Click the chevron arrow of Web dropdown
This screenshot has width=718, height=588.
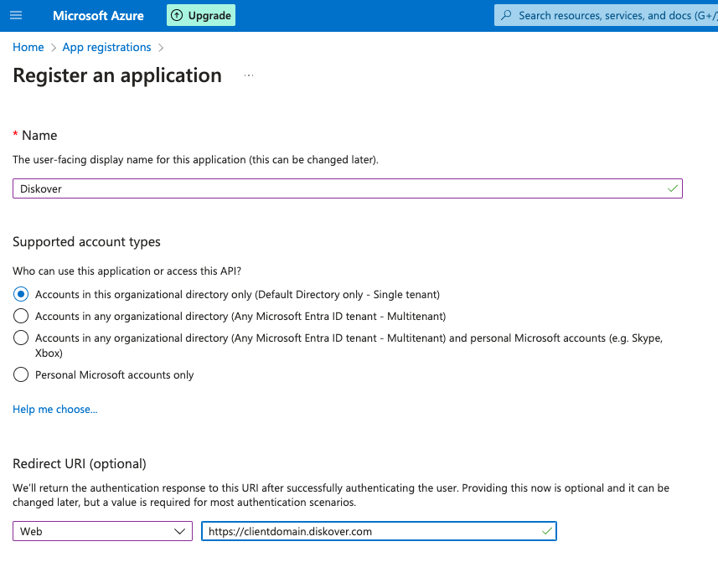pyautogui.click(x=179, y=531)
